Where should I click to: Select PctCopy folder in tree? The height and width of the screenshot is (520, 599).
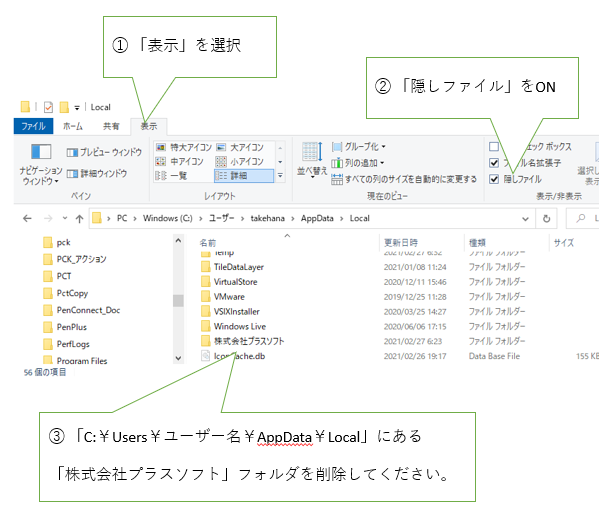65,293
